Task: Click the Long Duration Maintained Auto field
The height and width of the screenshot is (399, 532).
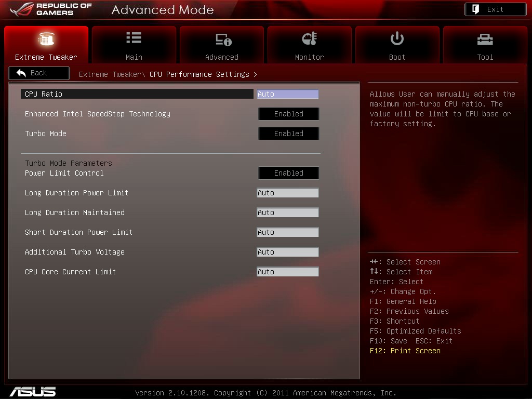Action: click(288, 212)
